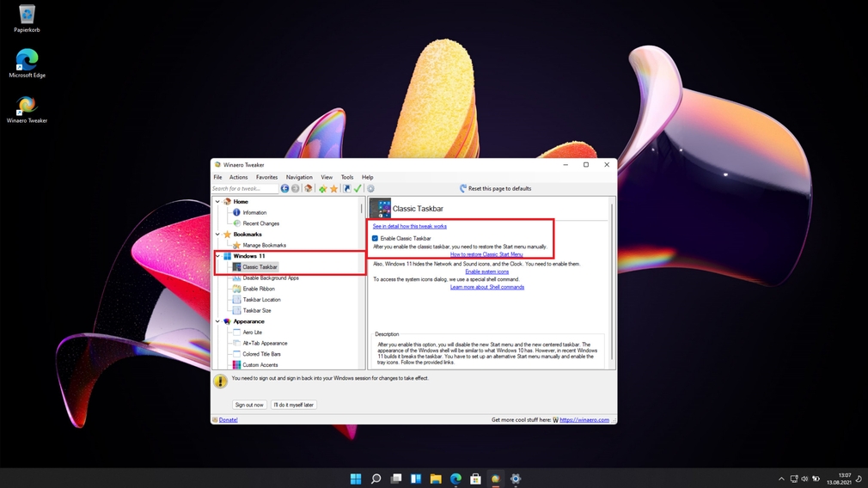Open the Actions menu

point(239,177)
